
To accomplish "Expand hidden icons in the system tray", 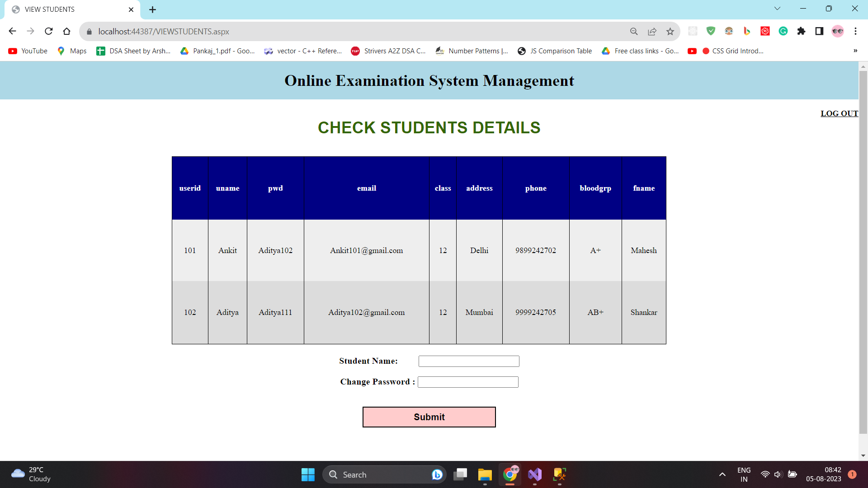I will (x=722, y=474).
